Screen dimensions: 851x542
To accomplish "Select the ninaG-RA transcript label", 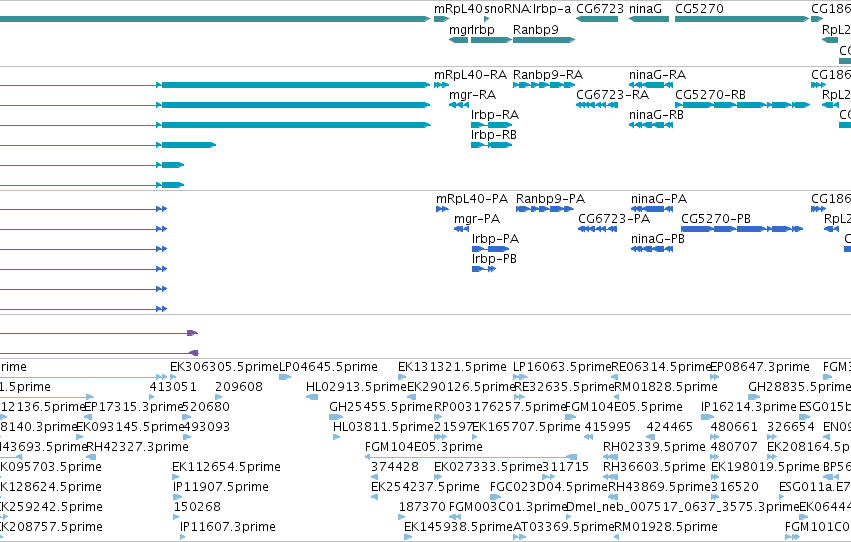I will [657, 74].
